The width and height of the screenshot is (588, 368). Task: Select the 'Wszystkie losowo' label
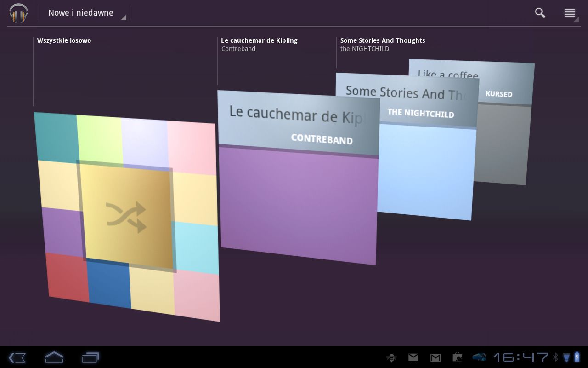point(64,40)
